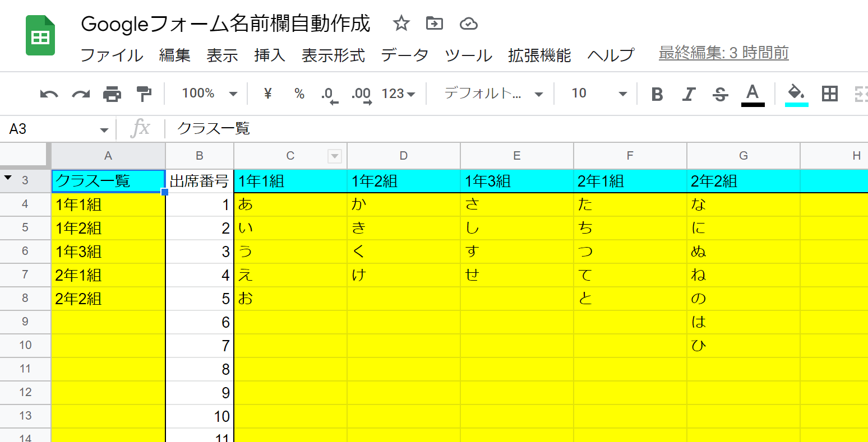Image resolution: width=868 pixels, height=442 pixels.
Task: Open the name box dropdown arrow
Action: coord(104,130)
